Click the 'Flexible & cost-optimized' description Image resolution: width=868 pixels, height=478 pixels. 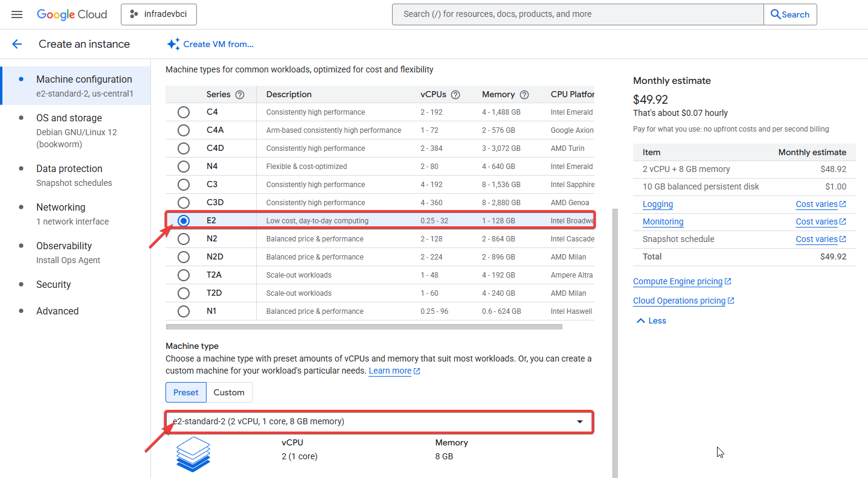[307, 167]
